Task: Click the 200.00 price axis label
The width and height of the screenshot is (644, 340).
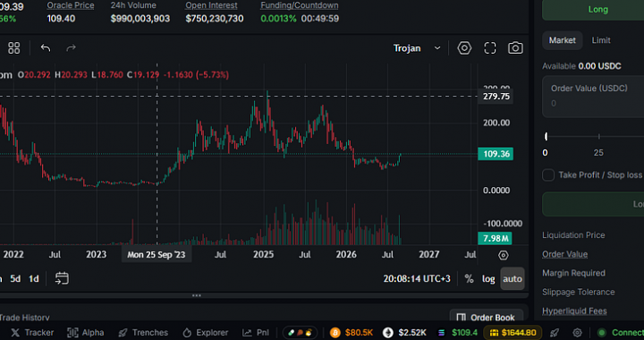Action: tap(496, 123)
